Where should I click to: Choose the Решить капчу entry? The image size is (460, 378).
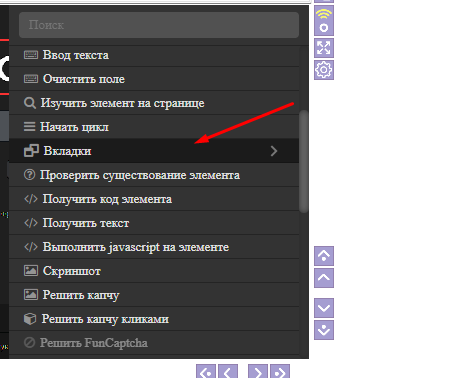(x=154, y=295)
